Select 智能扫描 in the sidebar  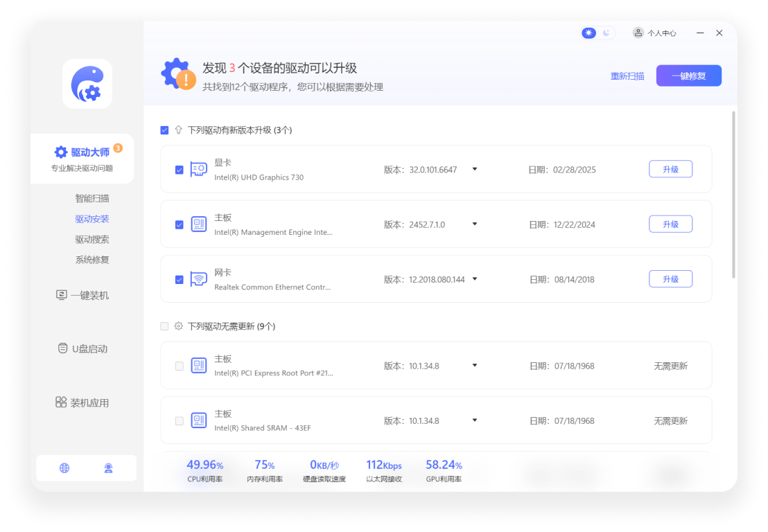92,198
